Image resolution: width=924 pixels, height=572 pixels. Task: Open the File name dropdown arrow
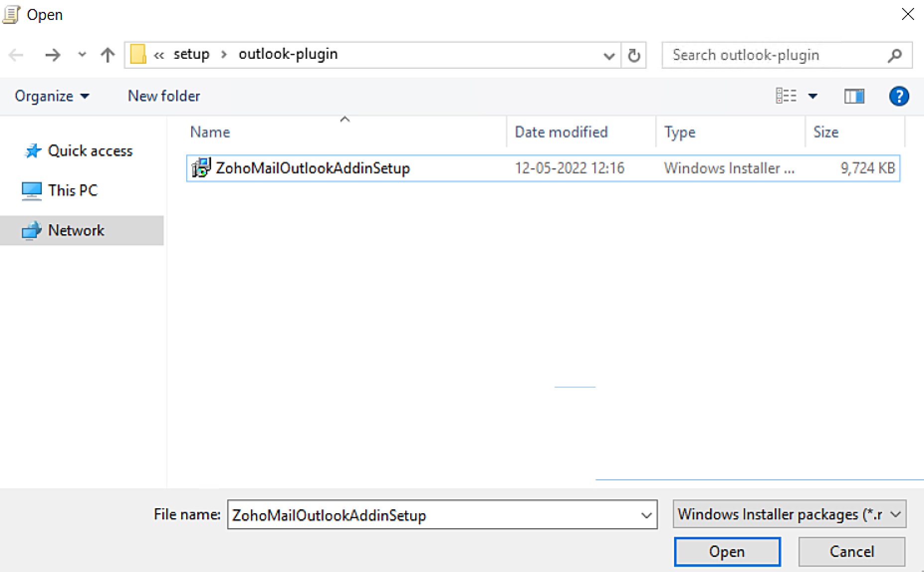[647, 515]
